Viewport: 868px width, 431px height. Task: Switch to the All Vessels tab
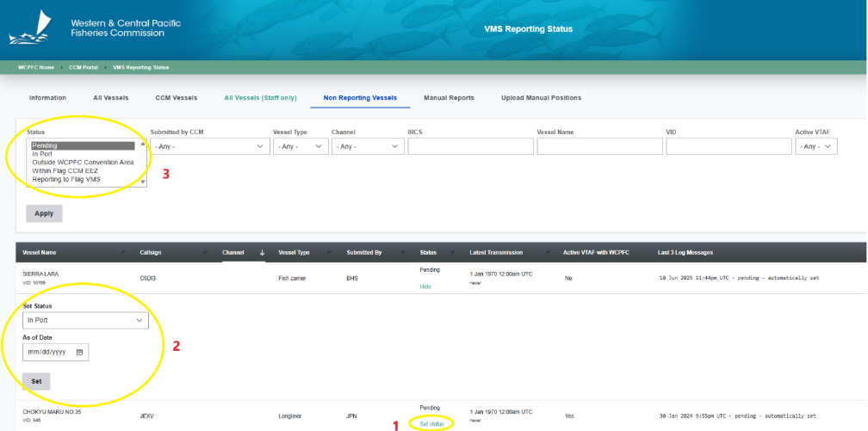tap(111, 98)
